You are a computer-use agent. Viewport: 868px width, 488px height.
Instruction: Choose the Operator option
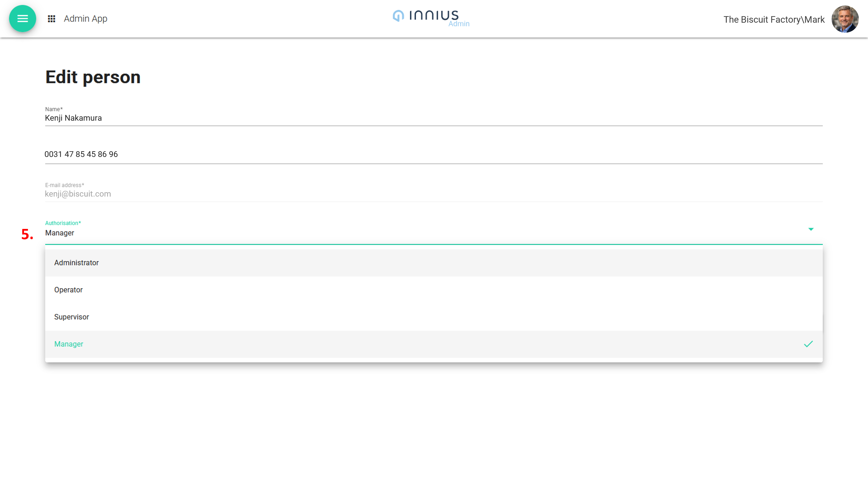click(68, 290)
